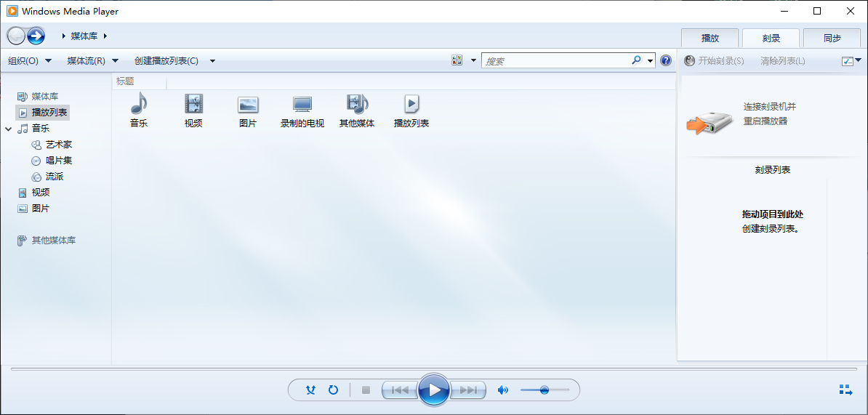
Task: Select 流派 in the sidebar
Action: point(55,177)
